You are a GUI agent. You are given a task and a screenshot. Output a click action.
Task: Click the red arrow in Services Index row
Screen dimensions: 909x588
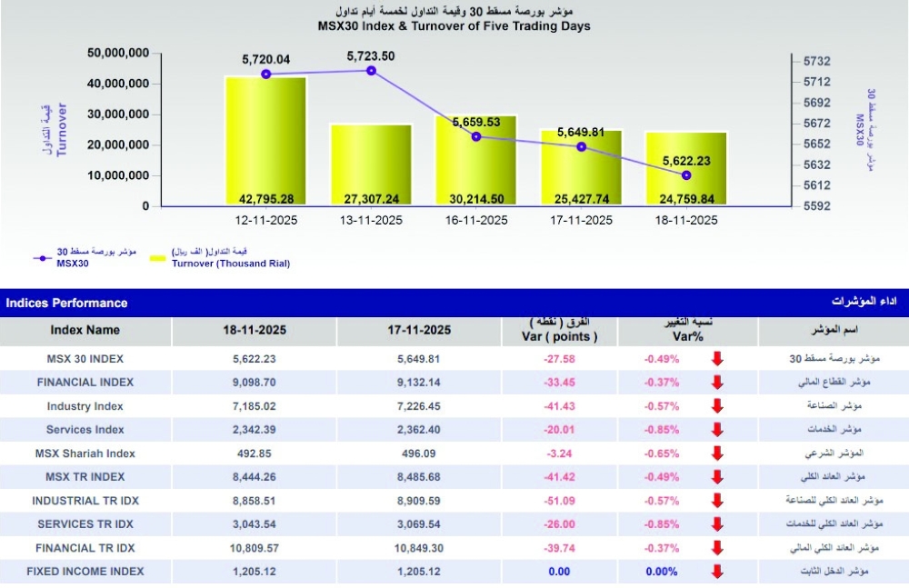(x=717, y=430)
